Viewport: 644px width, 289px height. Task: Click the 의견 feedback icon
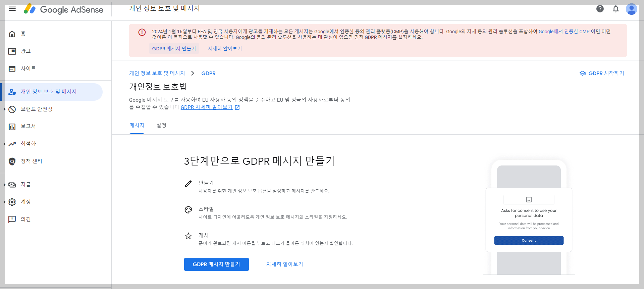12,220
